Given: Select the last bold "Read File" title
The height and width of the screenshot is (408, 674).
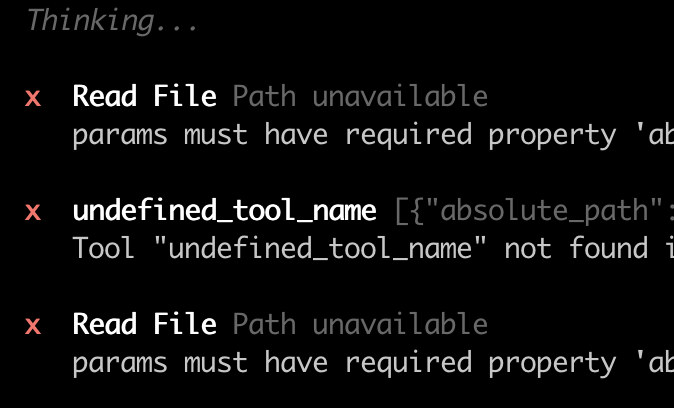Looking at the screenshot, I should 144,324.
